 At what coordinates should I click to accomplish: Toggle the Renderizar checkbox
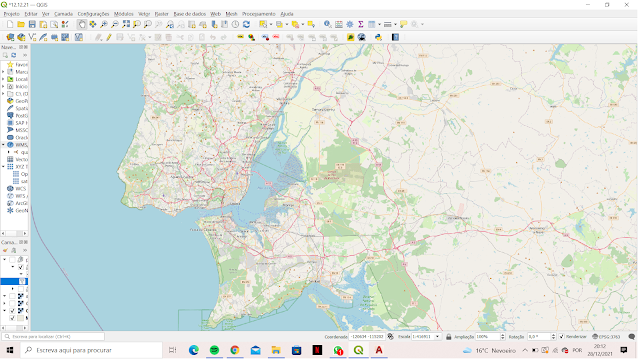(x=562, y=336)
